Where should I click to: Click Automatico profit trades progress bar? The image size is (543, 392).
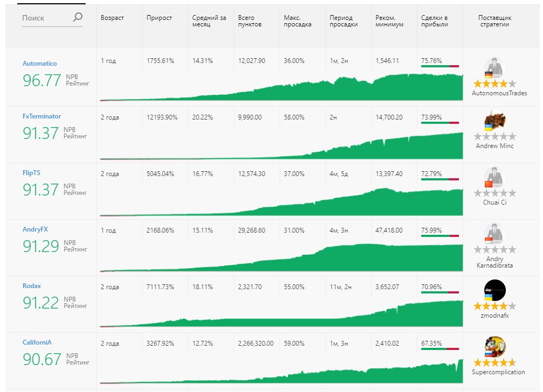(x=440, y=66)
